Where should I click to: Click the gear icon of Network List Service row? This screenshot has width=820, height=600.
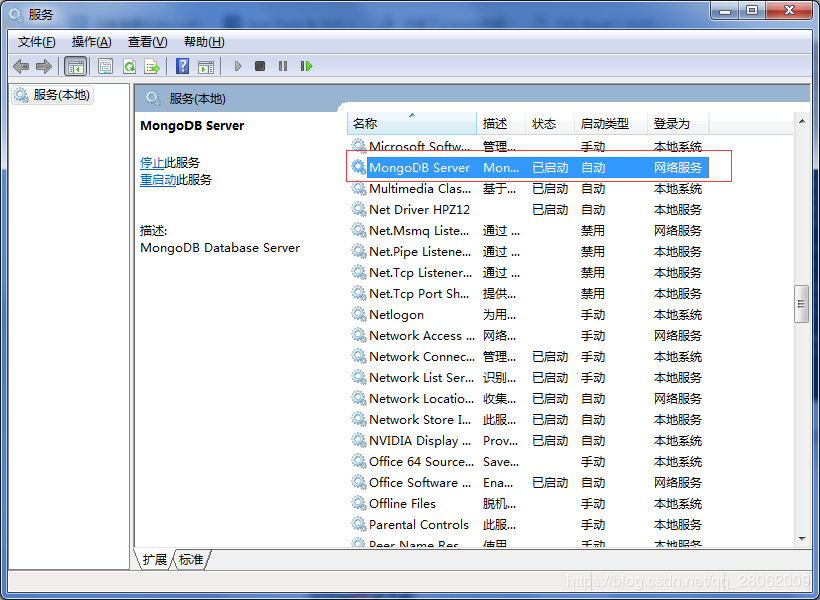[x=358, y=377]
